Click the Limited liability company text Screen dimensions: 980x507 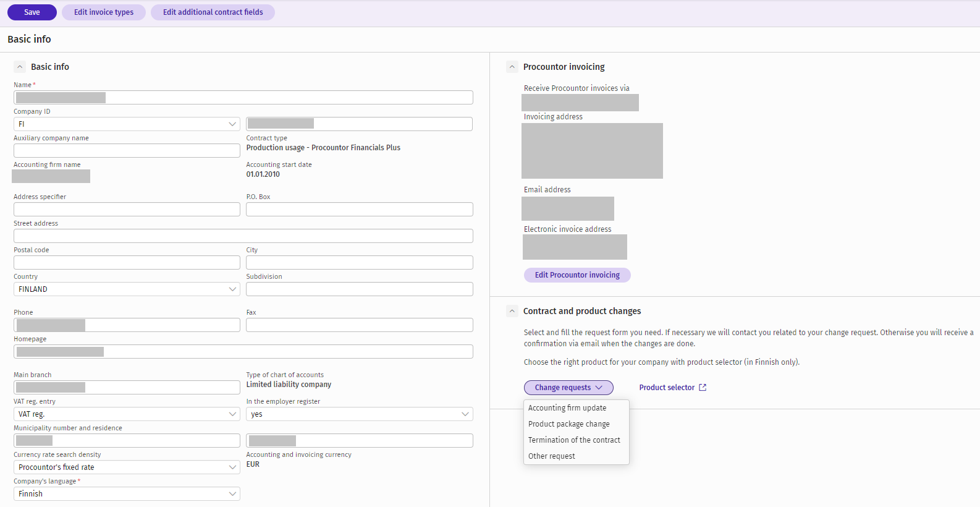pos(289,385)
